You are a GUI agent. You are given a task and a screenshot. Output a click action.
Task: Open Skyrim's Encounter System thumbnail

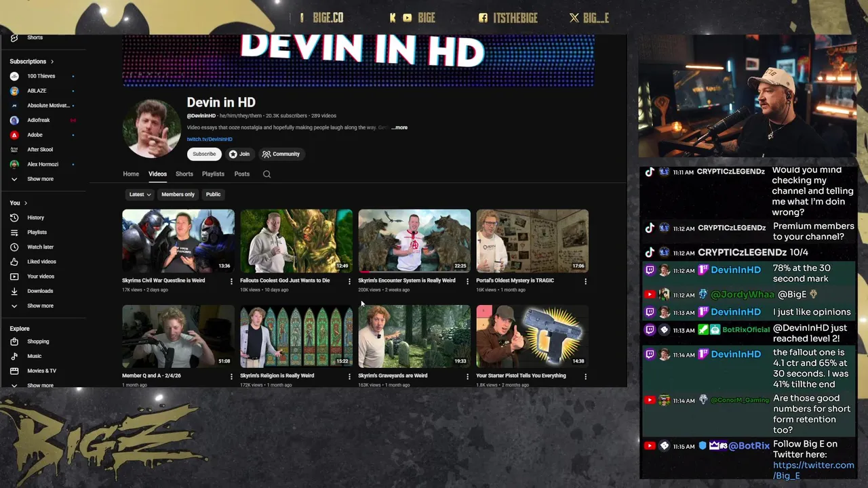click(414, 241)
